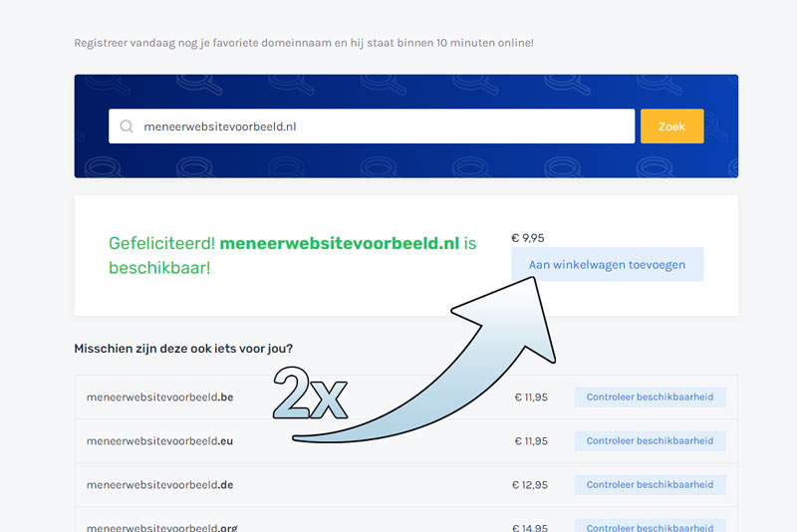Focus the domain search input field
The height and width of the screenshot is (532, 797).
[x=379, y=127]
